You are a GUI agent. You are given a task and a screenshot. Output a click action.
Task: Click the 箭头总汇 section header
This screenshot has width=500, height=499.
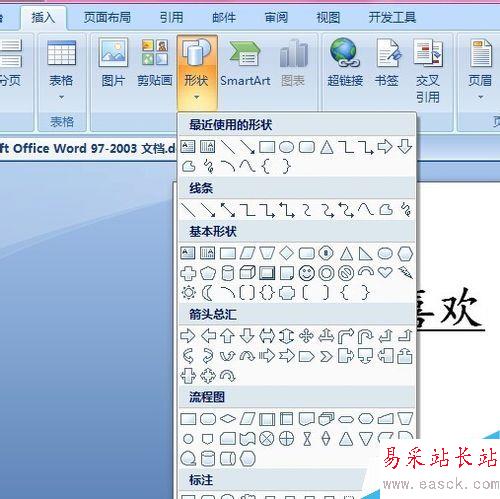(x=213, y=314)
